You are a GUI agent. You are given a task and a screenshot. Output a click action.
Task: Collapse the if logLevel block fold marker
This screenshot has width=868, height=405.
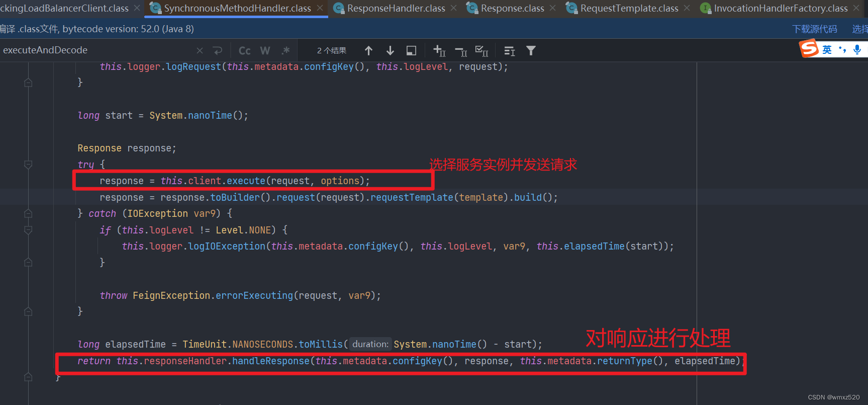(x=28, y=230)
